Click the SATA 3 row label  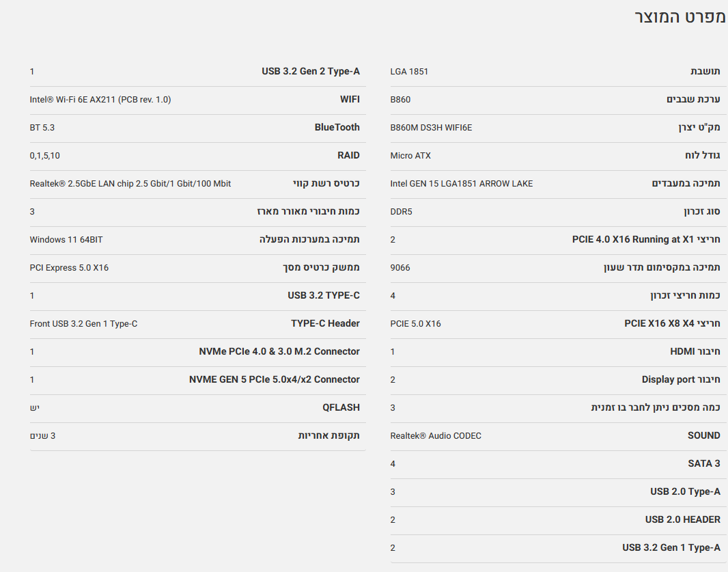coord(704,464)
